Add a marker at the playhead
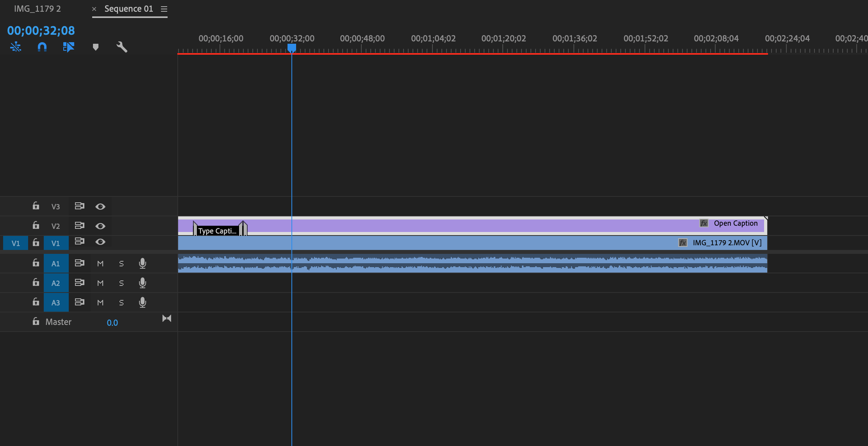This screenshot has height=446, width=868. (x=96, y=47)
